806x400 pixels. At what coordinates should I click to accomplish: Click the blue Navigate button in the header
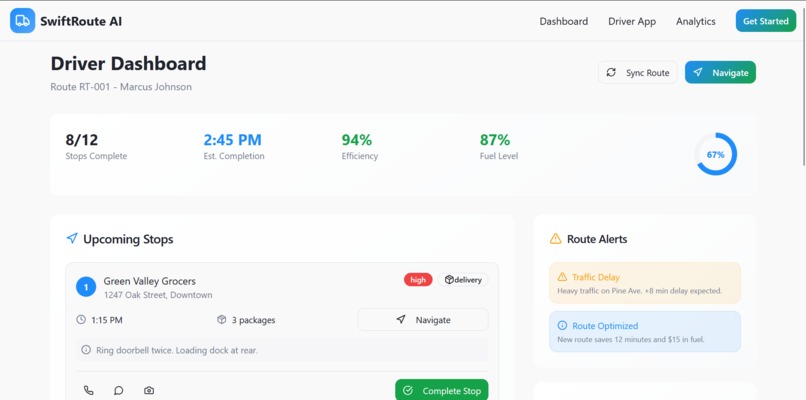click(720, 72)
